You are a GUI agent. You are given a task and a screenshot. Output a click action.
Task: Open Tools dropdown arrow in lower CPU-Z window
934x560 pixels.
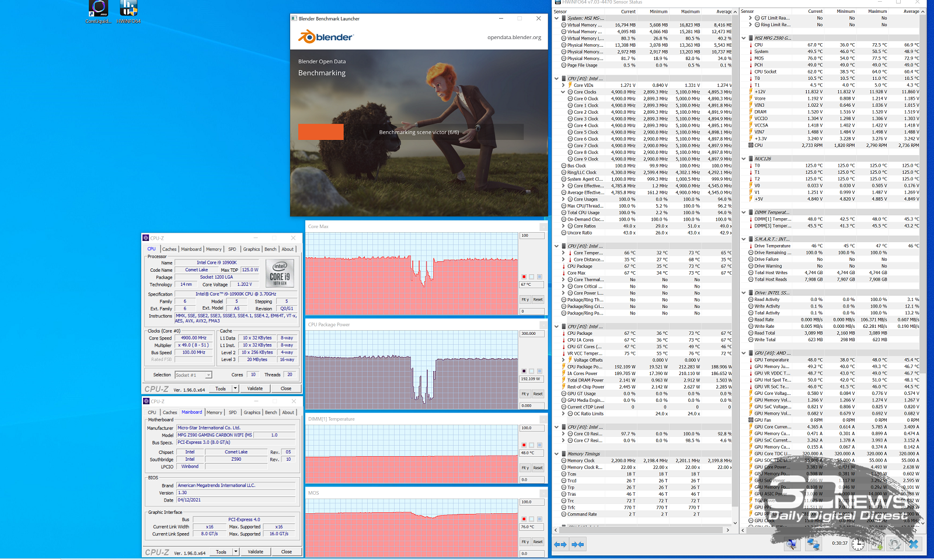[x=236, y=552]
